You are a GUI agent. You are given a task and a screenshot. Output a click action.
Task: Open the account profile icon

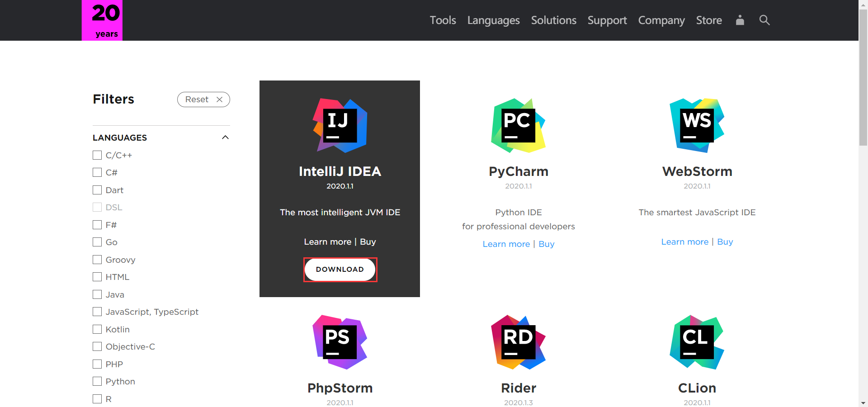pyautogui.click(x=740, y=20)
